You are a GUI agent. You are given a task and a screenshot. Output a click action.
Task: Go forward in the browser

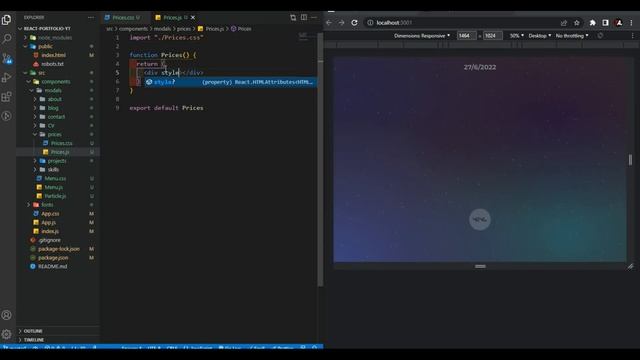(341, 22)
